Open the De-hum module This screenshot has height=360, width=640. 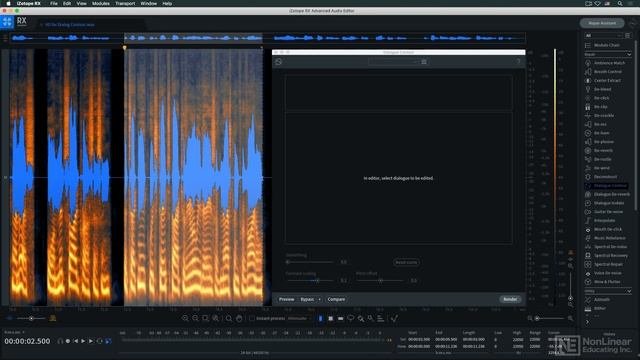tap(598, 133)
